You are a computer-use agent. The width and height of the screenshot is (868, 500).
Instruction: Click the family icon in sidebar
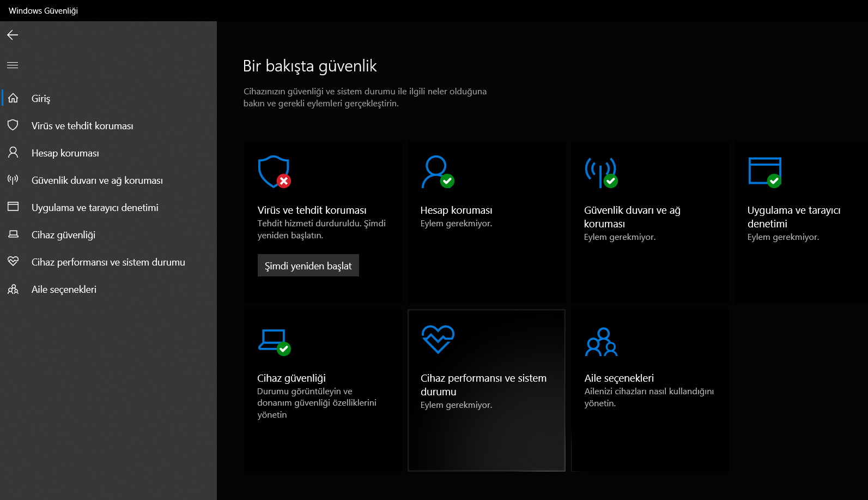click(13, 289)
